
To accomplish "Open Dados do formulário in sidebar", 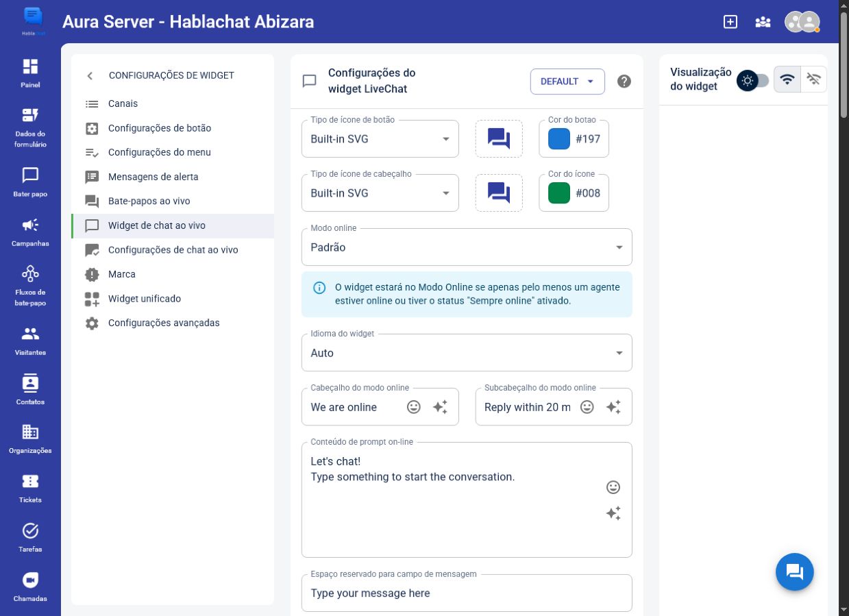I will (x=30, y=127).
